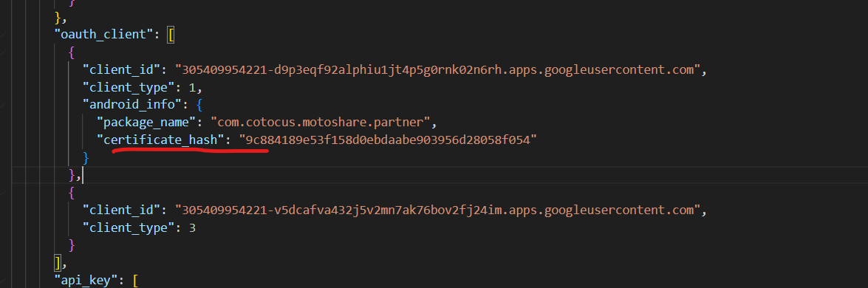Screen dimensions: 868x288
Task: Click the blue closing brace of android_info
Action: pyautogui.click(x=85, y=158)
